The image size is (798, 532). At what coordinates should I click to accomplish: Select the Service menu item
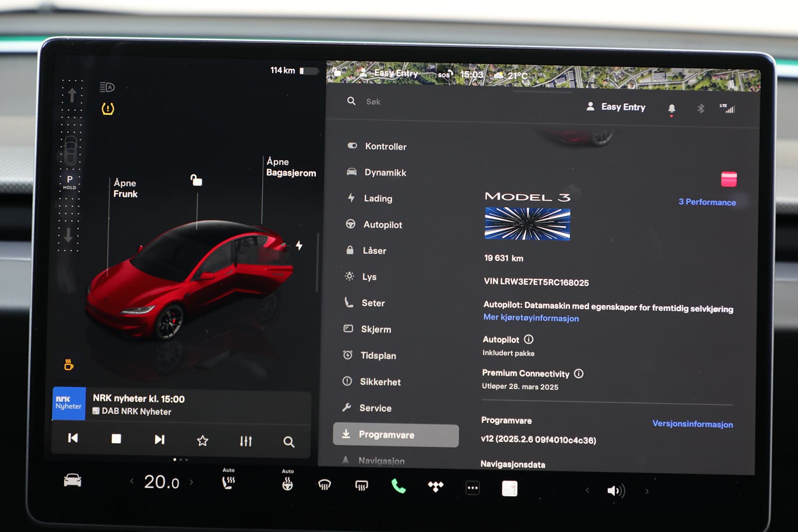[367, 408]
